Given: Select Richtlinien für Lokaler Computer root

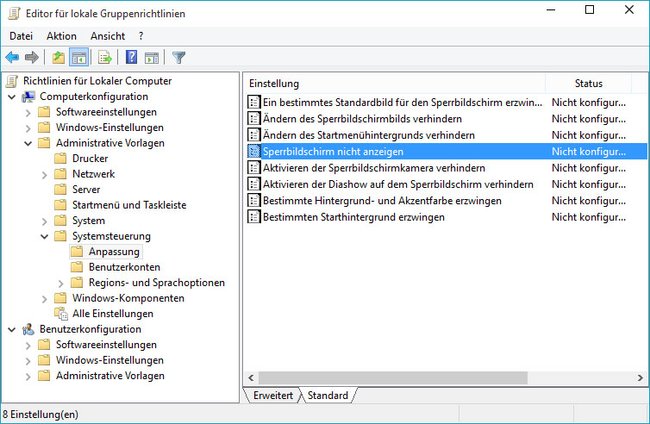Looking at the screenshot, I should (x=97, y=81).
